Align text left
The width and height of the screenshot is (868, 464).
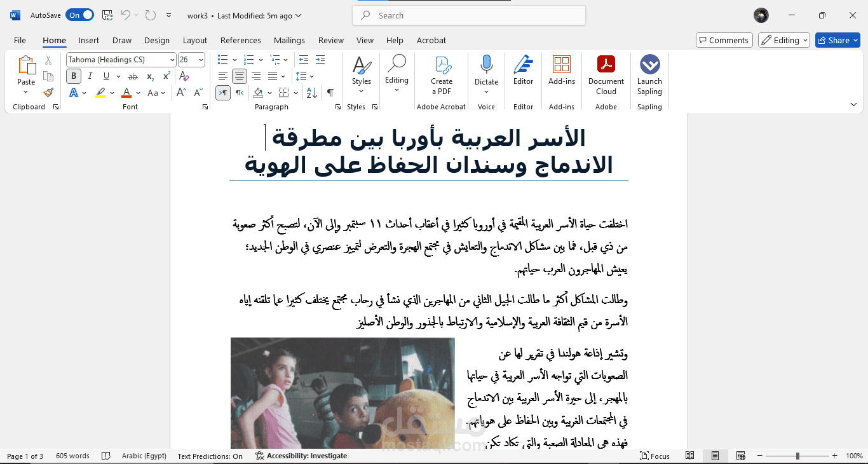223,76
